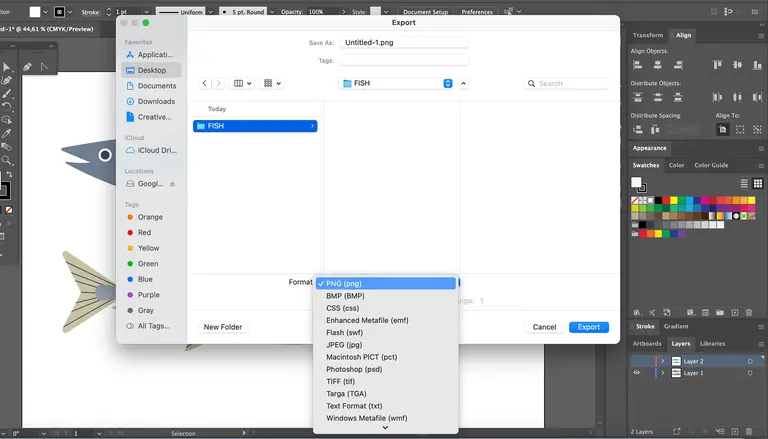This screenshot has width=768, height=439.
Task: Open Document Setup
Action: [425, 12]
